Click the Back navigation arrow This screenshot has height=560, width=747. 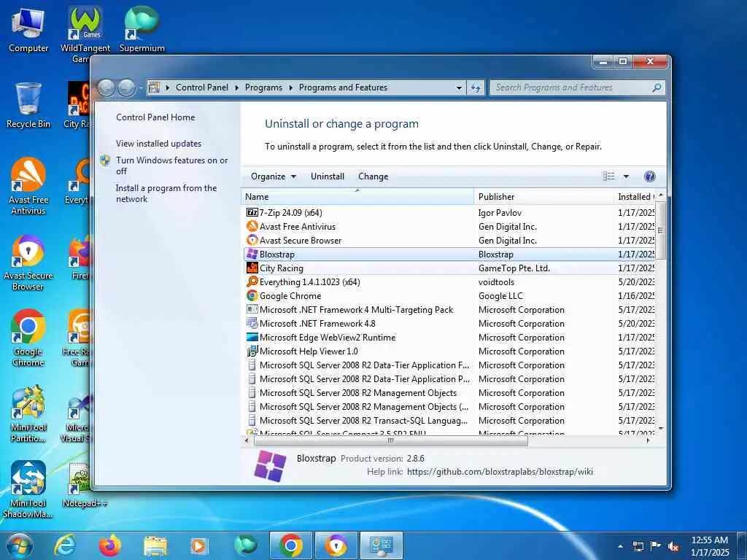[106, 88]
